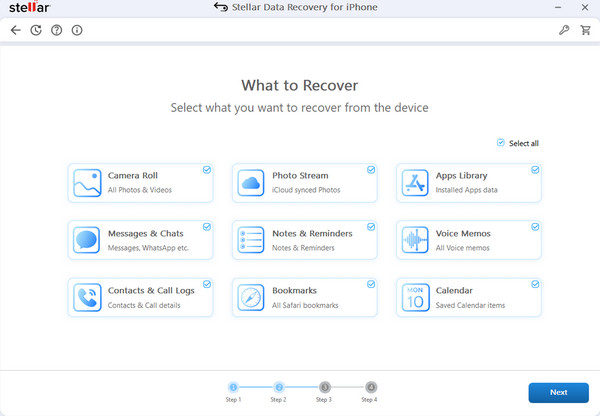Image resolution: width=600 pixels, height=416 pixels.
Task: Click the Stellar logo in title bar
Action: click(29, 7)
